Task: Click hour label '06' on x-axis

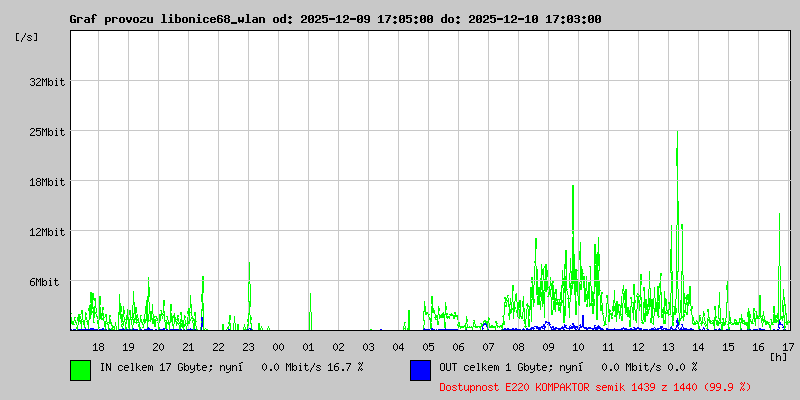Action: pyautogui.click(x=458, y=347)
